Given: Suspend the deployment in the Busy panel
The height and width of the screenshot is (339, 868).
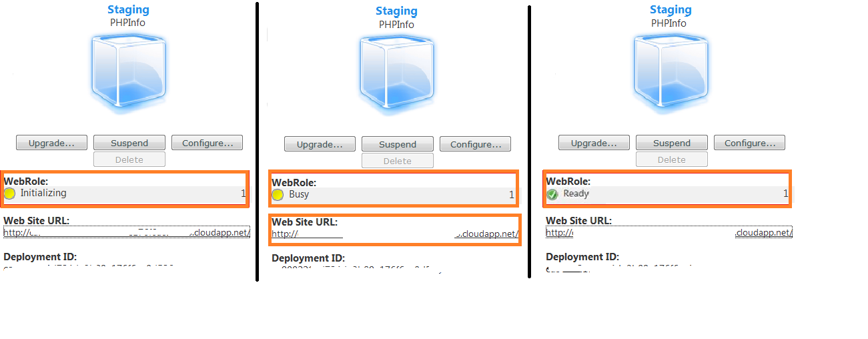Looking at the screenshot, I should click(x=398, y=144).
